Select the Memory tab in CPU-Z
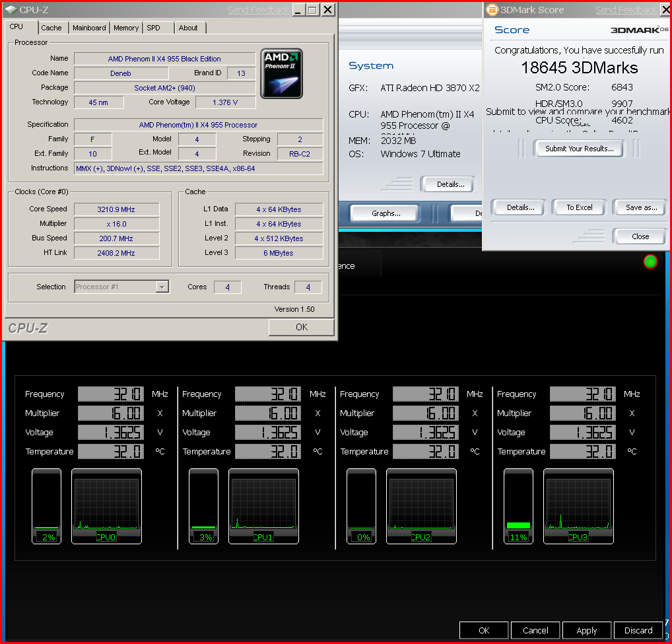Viewport: 672px width, 644px height. click(x=126, y=28)
